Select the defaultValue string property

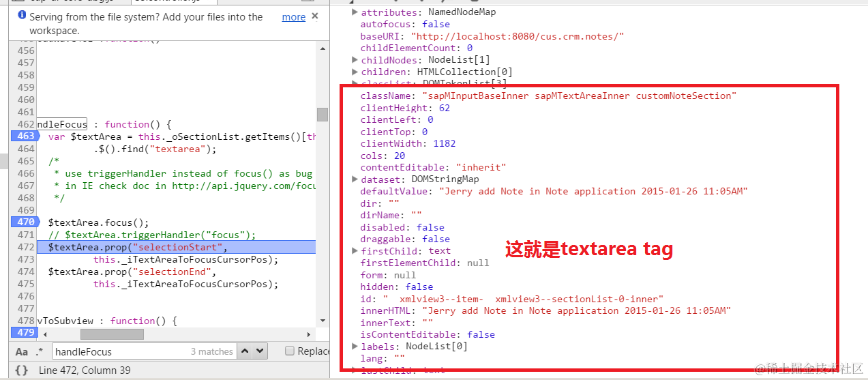click(554, 192)
